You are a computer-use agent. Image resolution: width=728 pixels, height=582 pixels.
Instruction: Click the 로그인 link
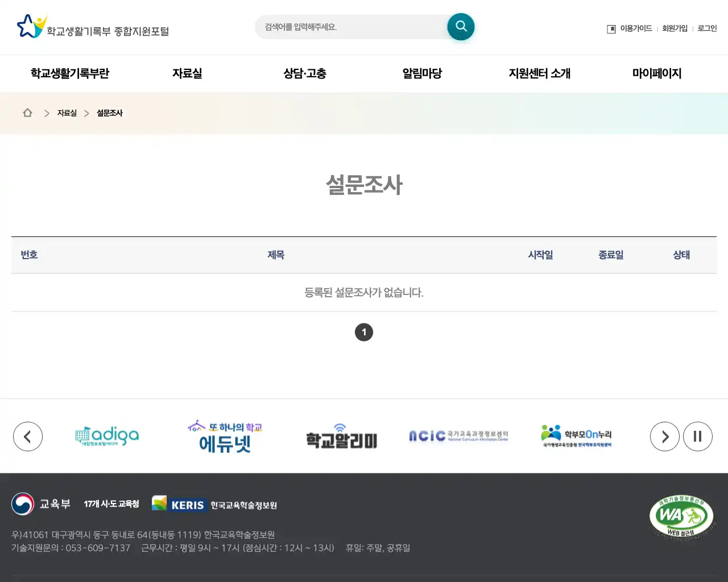[x=707, y=28]
